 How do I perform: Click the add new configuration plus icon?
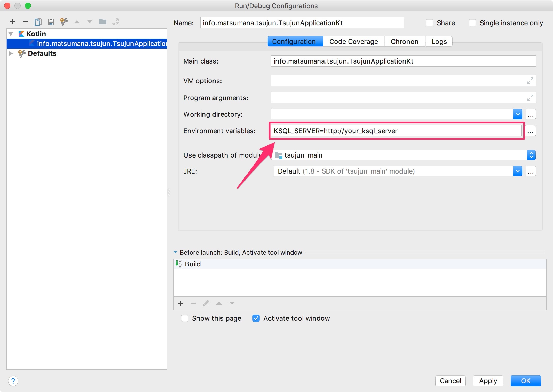pos(12,22)
